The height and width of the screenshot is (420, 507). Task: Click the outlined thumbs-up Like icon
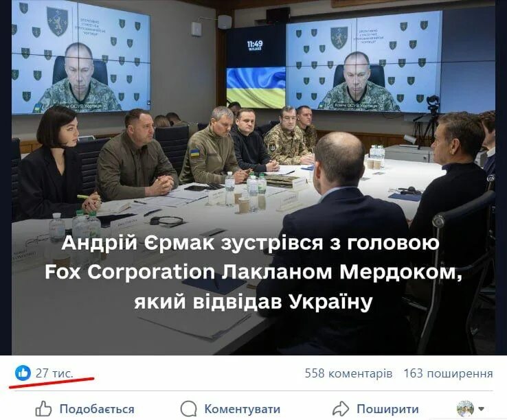pos(43,408)
